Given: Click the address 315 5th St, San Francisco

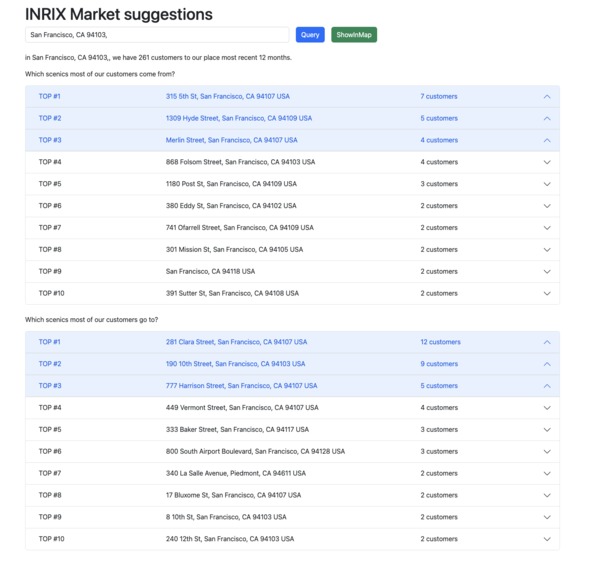Looking at the screenshot, I should point(228,96).
